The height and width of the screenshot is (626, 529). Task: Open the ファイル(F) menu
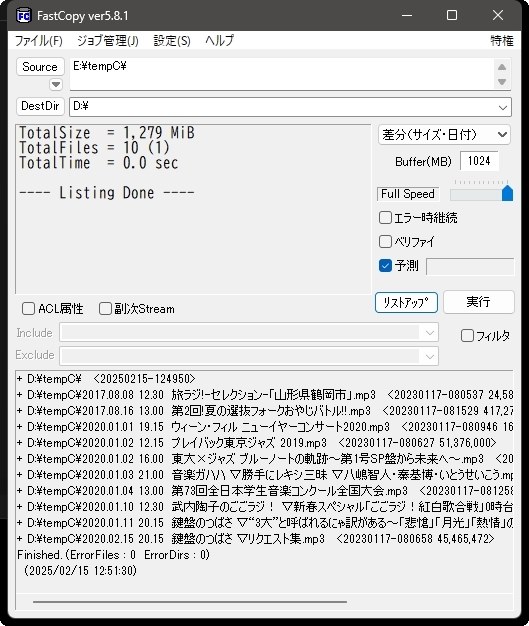point(39,40)
